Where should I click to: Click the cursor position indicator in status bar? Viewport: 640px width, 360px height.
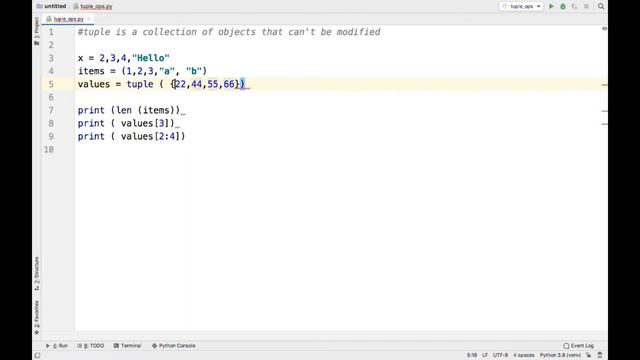point(472,355)
